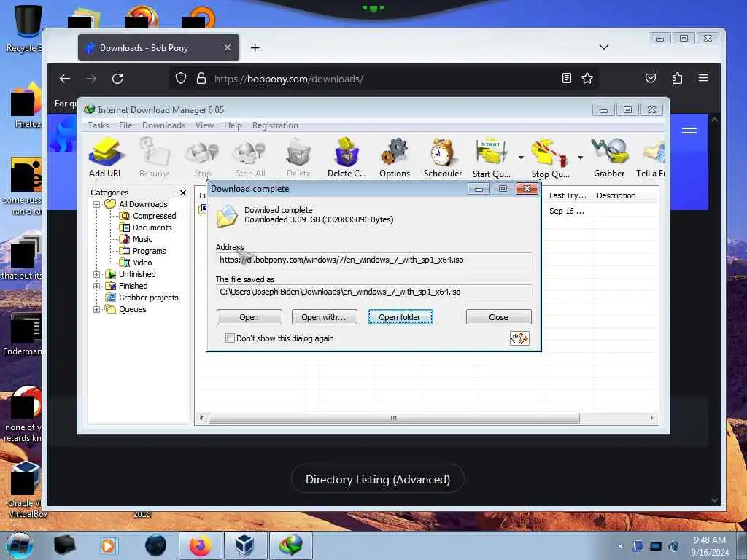Screen dimensions: 747x560
Task: Open the View menu
Action: point(204,125)
